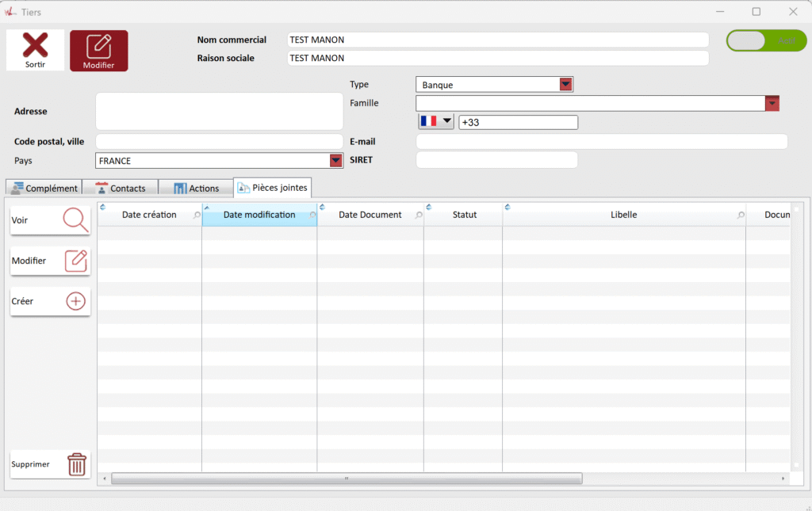The height and width of the screenshot is (511, 812).
Task: Click the Statut column header
Action: [x=464, y=215]
